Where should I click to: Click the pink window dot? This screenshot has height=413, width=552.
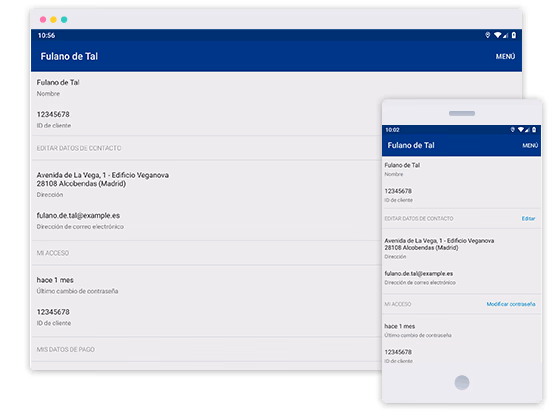43,19
